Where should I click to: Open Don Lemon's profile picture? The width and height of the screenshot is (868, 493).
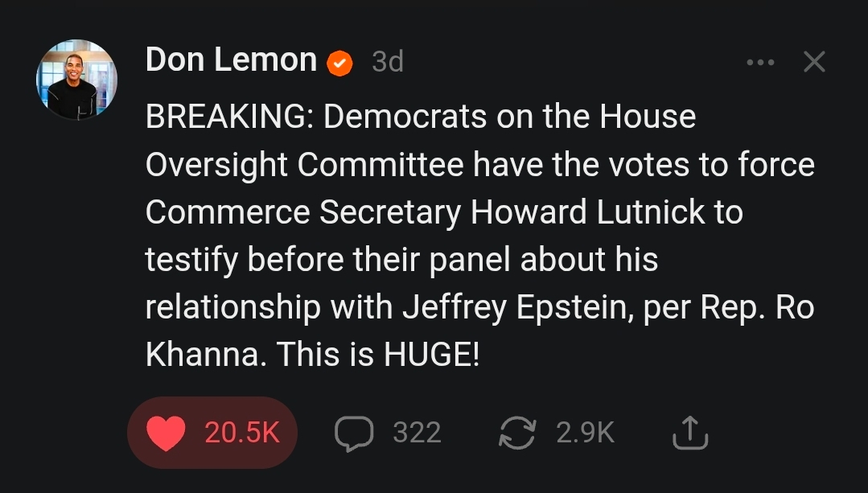[x=76, y=80]
